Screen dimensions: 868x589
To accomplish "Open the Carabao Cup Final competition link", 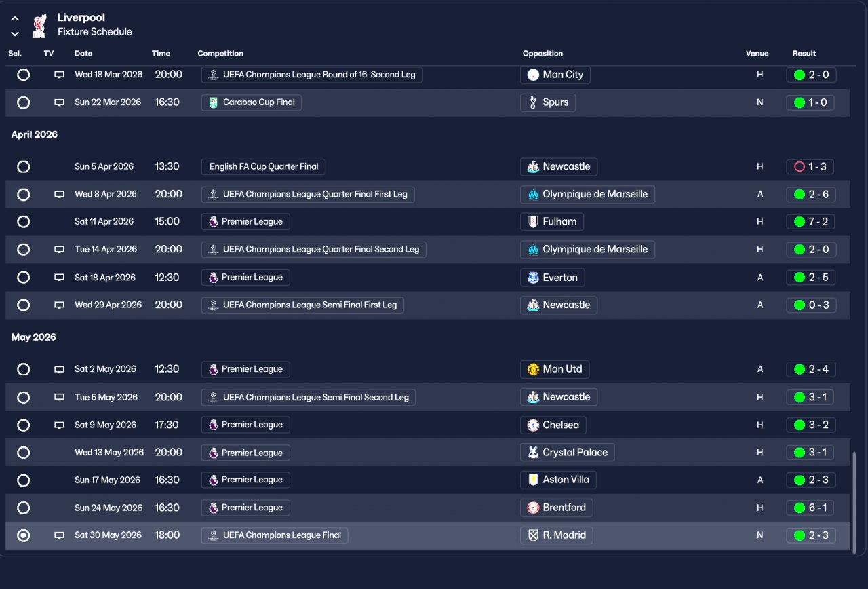I will (x=252, y=102).
